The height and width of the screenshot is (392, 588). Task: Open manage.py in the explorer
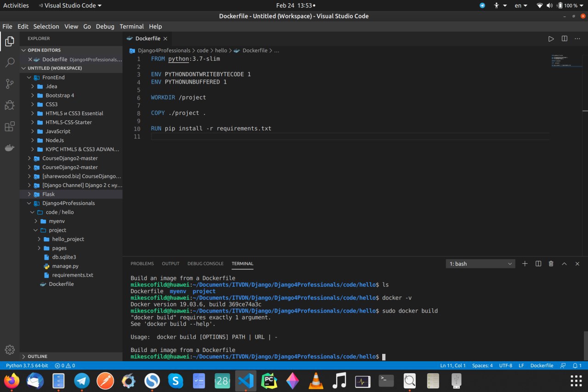(71, 266)
